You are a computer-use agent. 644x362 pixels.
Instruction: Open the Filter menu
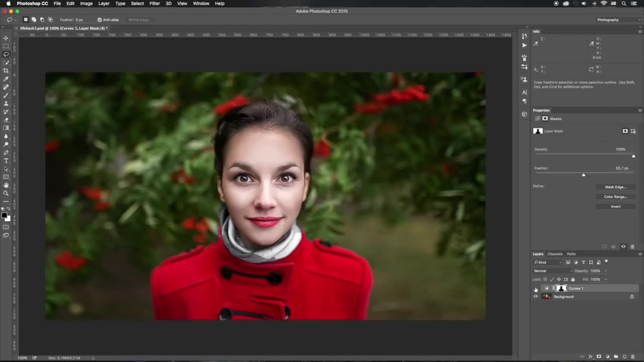tap(154, 4)
